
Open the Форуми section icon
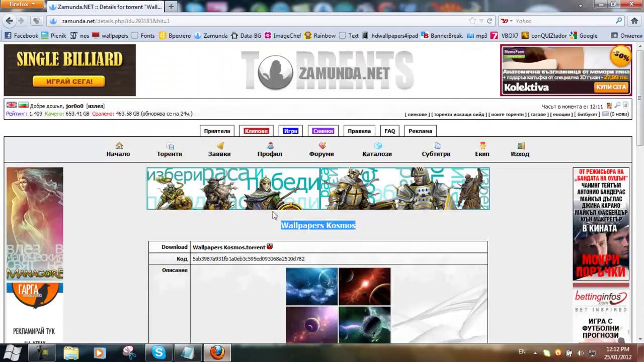coord(321,146)
